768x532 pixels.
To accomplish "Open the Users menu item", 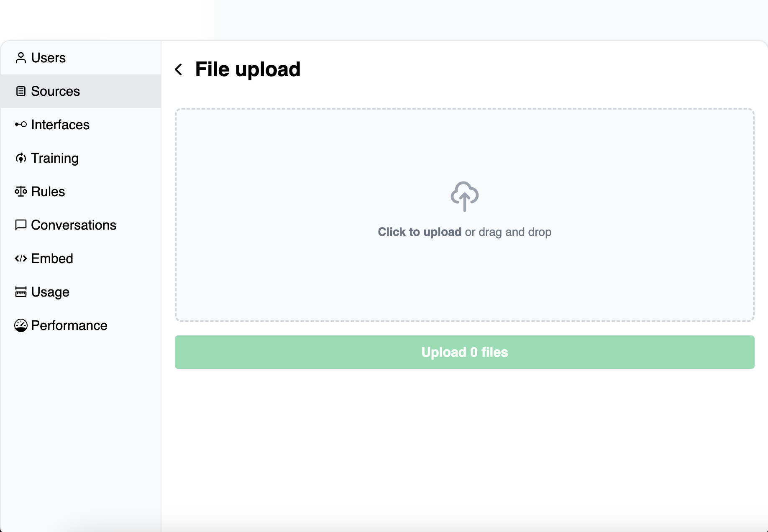I will 81,58.
